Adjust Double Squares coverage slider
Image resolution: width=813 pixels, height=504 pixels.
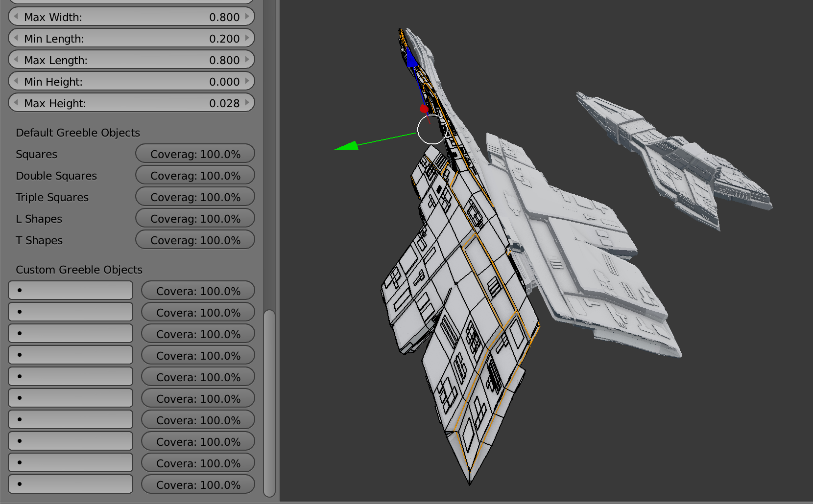click(195, 175)
